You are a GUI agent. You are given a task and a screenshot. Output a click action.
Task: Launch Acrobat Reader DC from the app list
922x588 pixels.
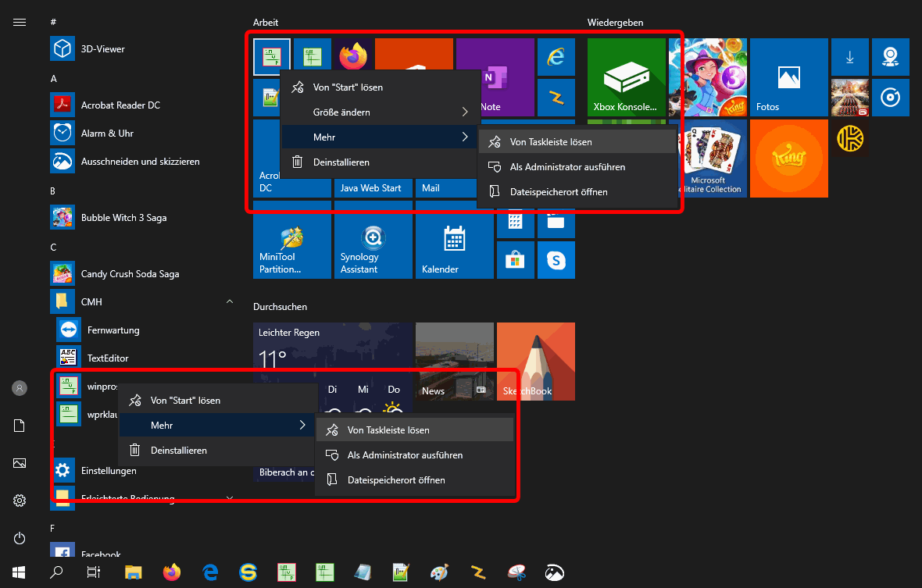point(120,105)
